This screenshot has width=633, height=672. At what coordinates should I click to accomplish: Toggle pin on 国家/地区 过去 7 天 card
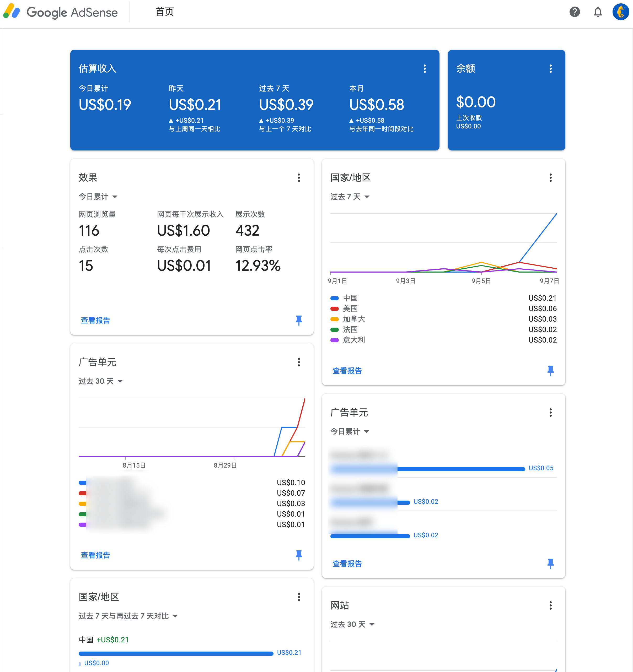point(550,371)
